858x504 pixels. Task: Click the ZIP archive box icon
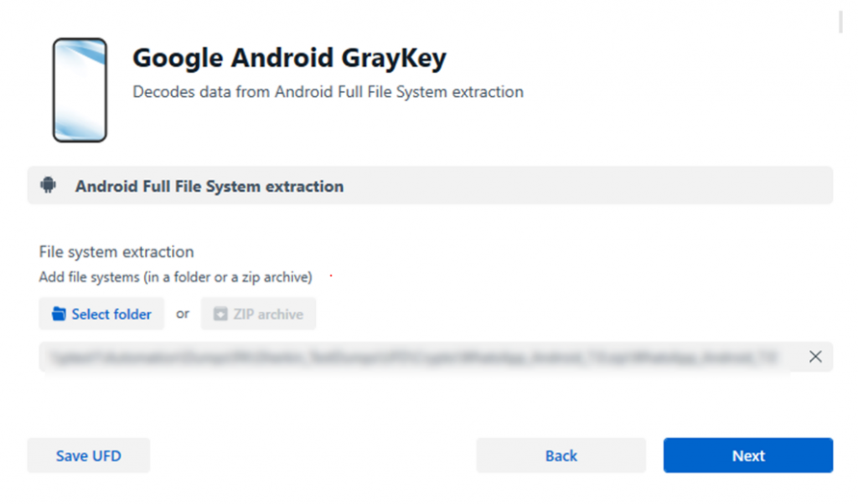click(x=220, y=314)
